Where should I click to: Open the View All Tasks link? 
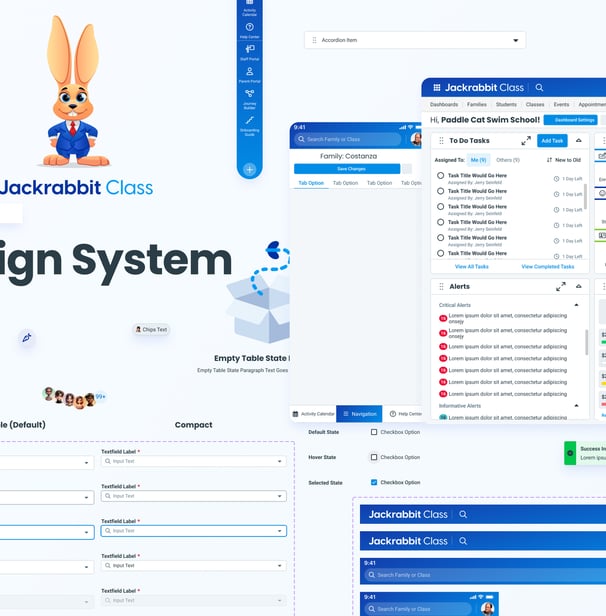point(472,266)
